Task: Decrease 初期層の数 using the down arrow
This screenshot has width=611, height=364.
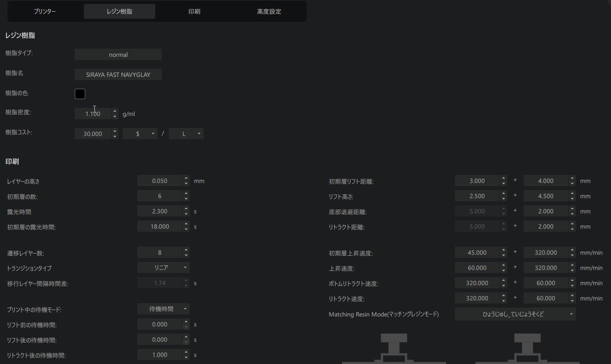Action: click(186, 199)
